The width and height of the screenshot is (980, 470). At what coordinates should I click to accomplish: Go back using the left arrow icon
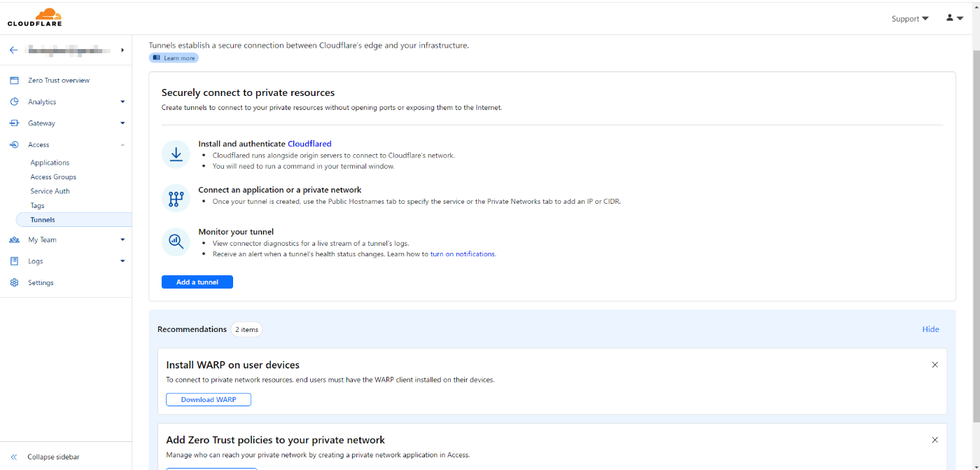pyautogui.click(x=13, y=50)
